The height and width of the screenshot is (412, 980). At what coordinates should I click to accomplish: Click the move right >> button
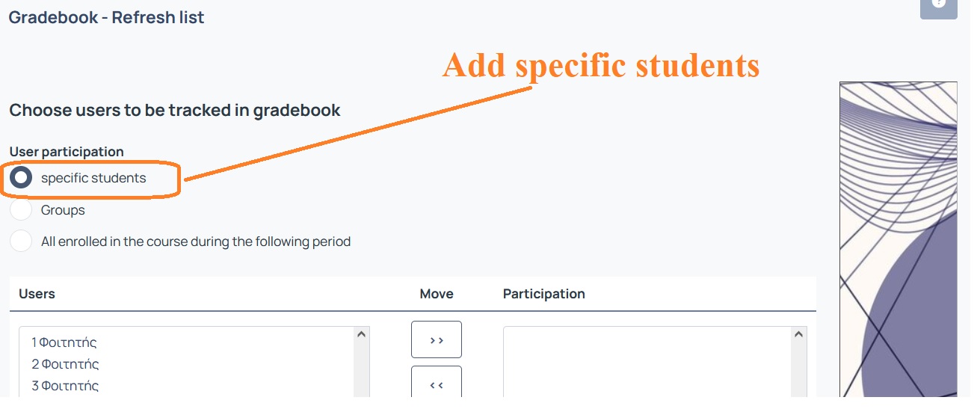(x=437, y=339)
